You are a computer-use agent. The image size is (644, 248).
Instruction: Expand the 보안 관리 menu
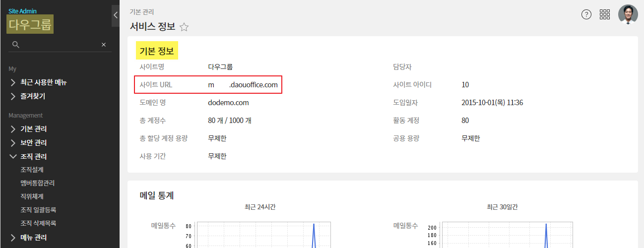coord(34,143)
